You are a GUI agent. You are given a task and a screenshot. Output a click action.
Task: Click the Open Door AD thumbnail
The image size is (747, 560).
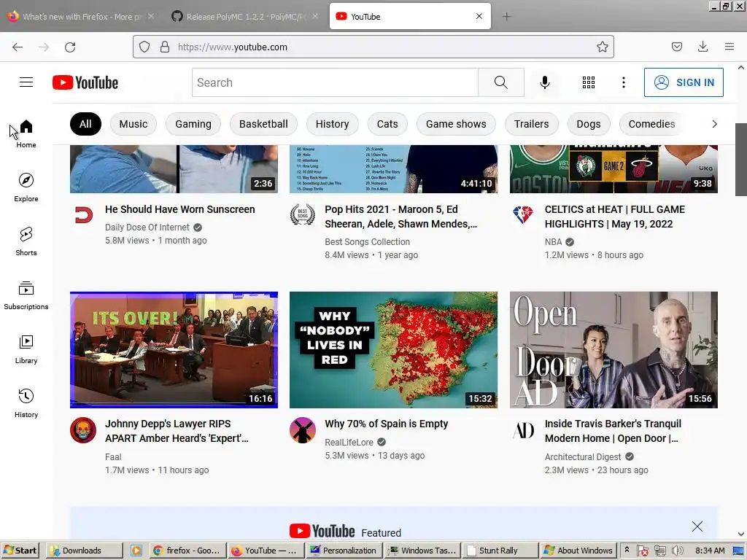click(614, 350)
